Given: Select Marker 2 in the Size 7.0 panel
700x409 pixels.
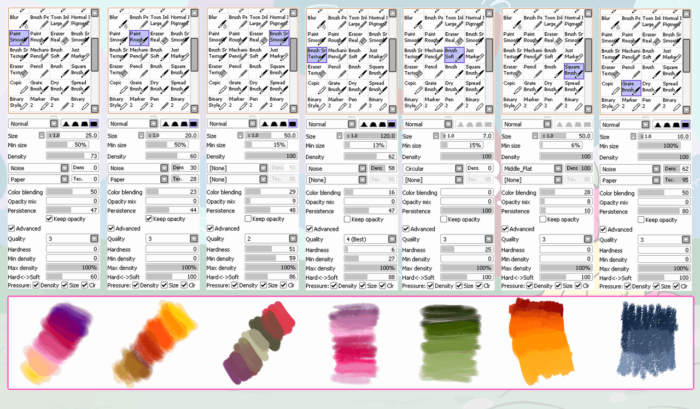Looking at the screenshot, I should pos(434,104).
